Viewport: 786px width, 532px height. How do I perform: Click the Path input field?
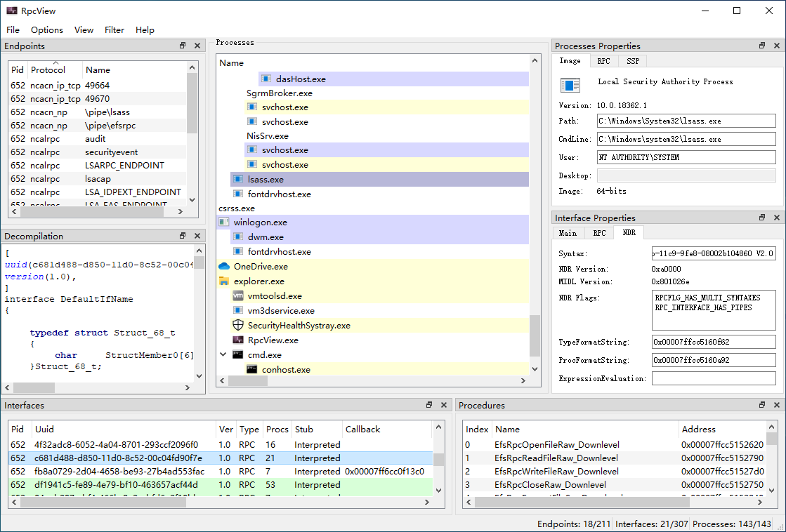point(686,121)
